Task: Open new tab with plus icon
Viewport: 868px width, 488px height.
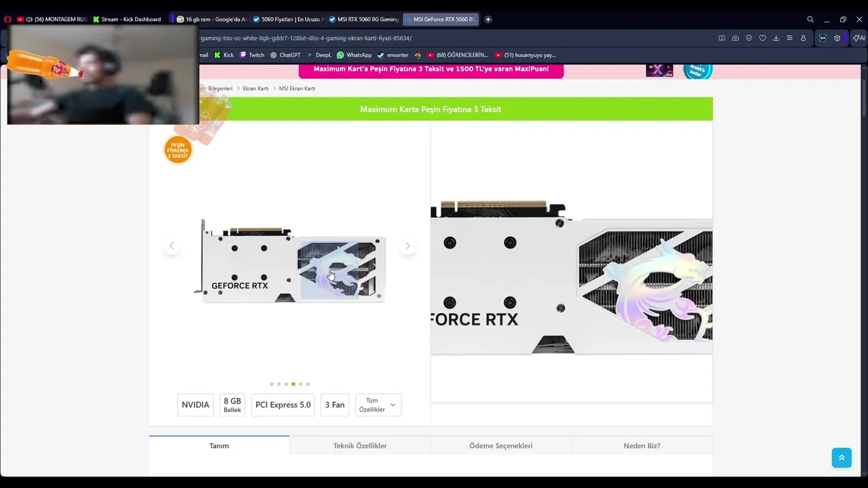Action: click(488, 20)
